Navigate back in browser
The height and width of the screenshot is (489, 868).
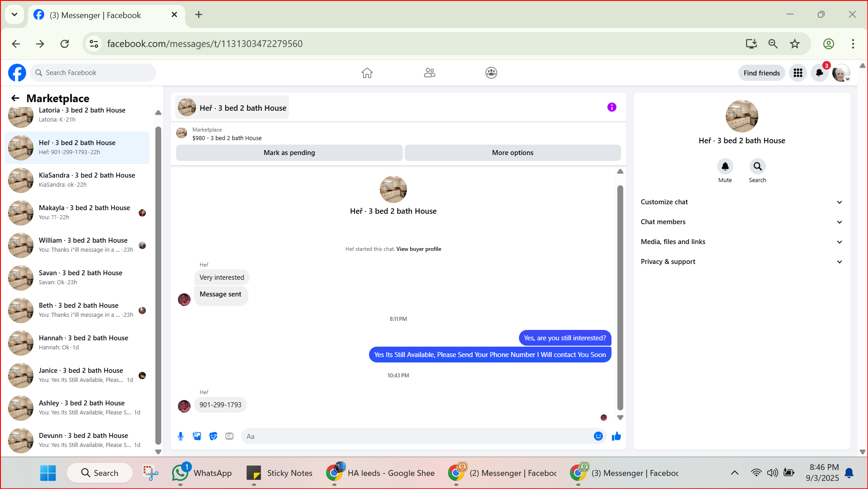tap(16, 44)
